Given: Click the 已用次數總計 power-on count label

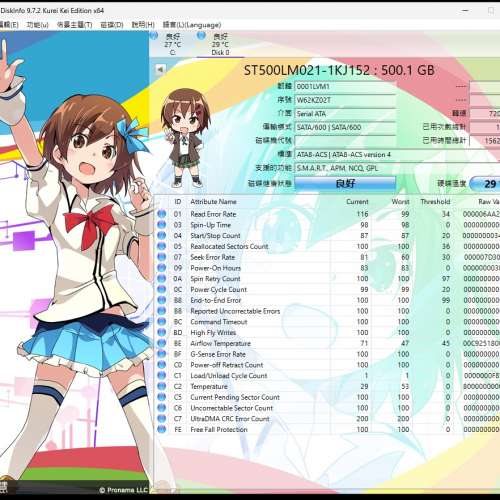Looking at the screenshot, I should 444,127.
